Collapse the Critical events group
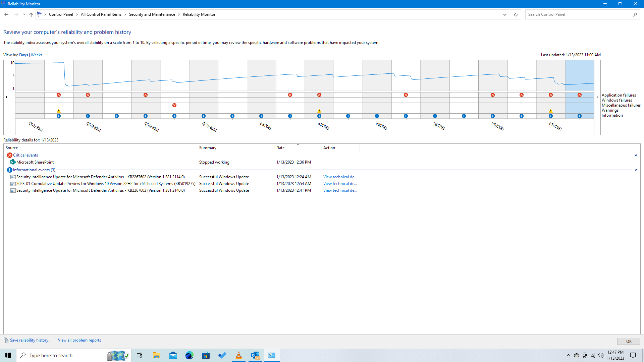644x362 pixels. pyautogui.click(x=636, y=155)
